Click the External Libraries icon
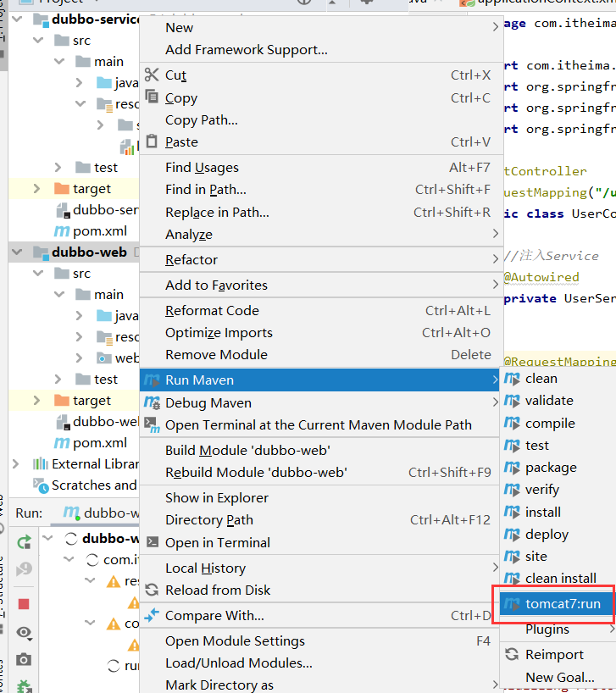The width and height of the screenshot is (616, 693). tap(40, 463)
